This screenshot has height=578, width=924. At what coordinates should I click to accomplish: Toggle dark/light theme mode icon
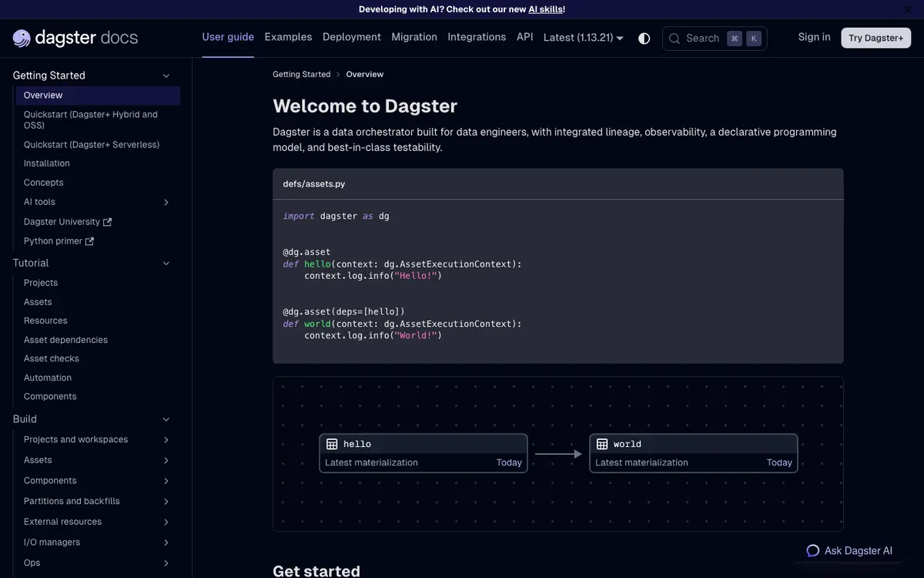(644, 38)
